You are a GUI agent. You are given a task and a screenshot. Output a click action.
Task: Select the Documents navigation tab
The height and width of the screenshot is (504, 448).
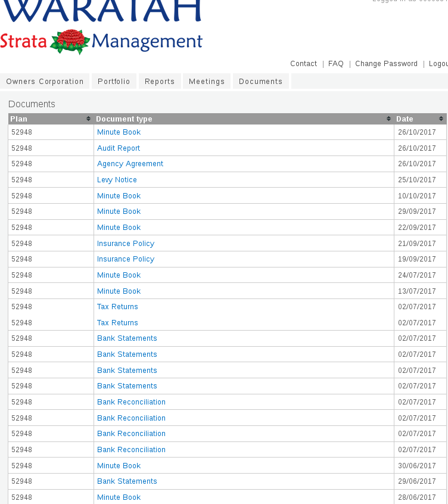260,82
